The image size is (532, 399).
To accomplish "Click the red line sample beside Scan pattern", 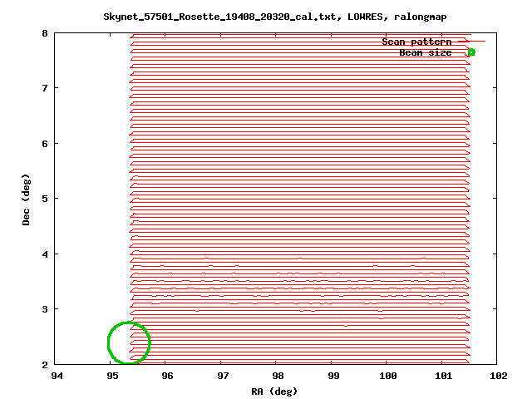I will coord(472,42).
